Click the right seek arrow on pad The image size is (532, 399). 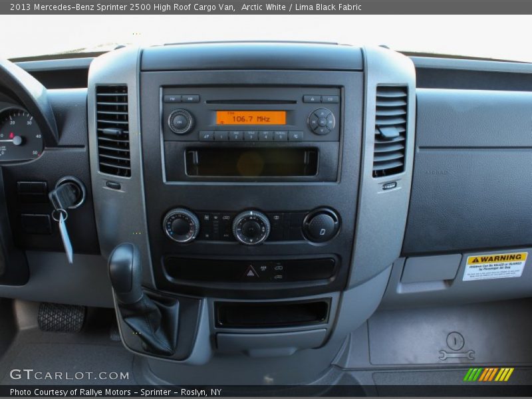(331, 122)
